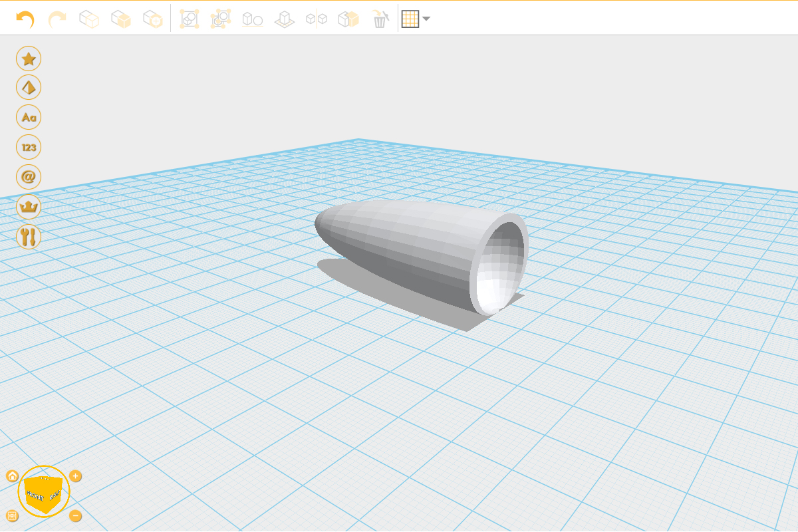Expand the grid options dropdown arrow
Viewport: 798px width, 532px height.
point(426,19)
